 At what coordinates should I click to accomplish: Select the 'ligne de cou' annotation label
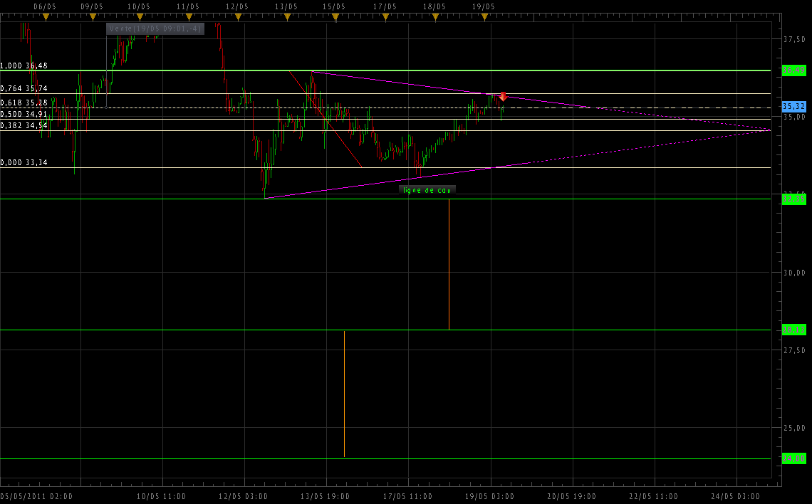pyautogui.click(x=427, y=190)
